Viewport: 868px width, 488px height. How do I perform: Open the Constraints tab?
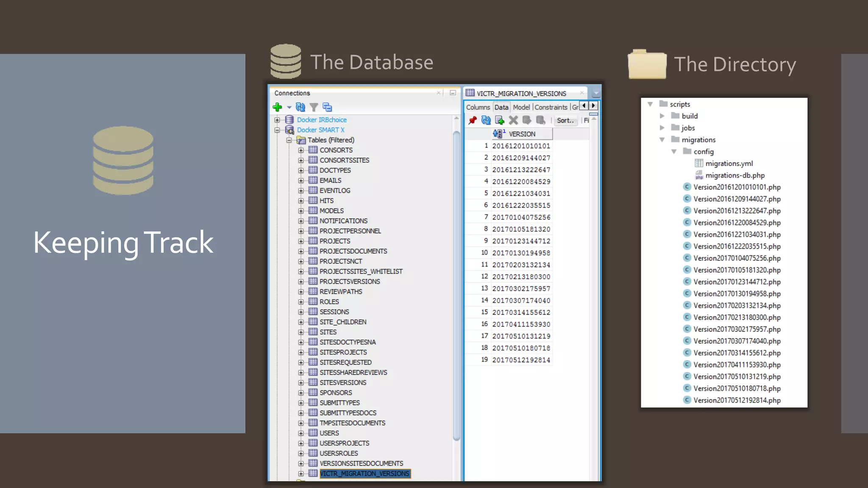click(551, 107)
